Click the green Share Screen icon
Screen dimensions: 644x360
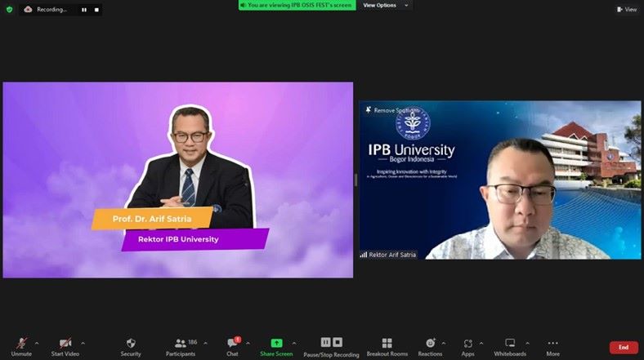(276, 343)
